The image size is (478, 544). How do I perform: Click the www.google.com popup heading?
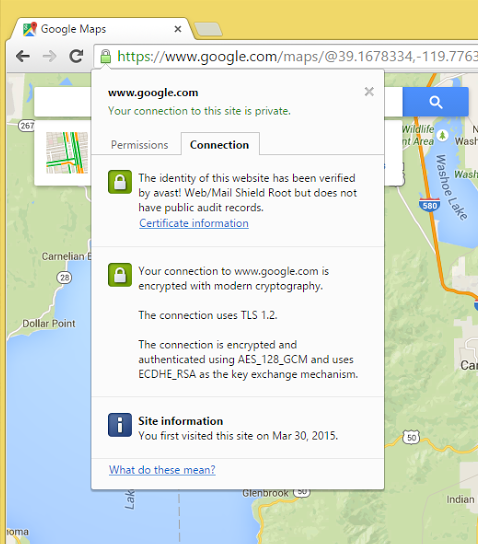153,93
